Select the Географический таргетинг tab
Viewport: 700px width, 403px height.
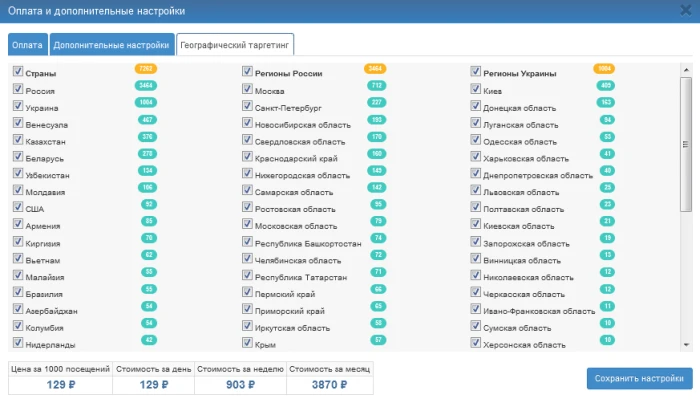click(x=235, y=45)
